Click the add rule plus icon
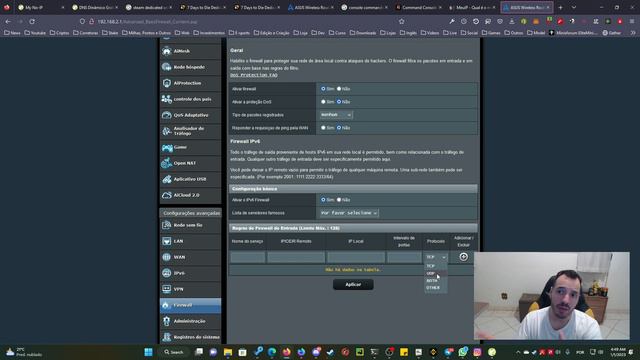Screen dimensions: 640x360 [463, 257]
